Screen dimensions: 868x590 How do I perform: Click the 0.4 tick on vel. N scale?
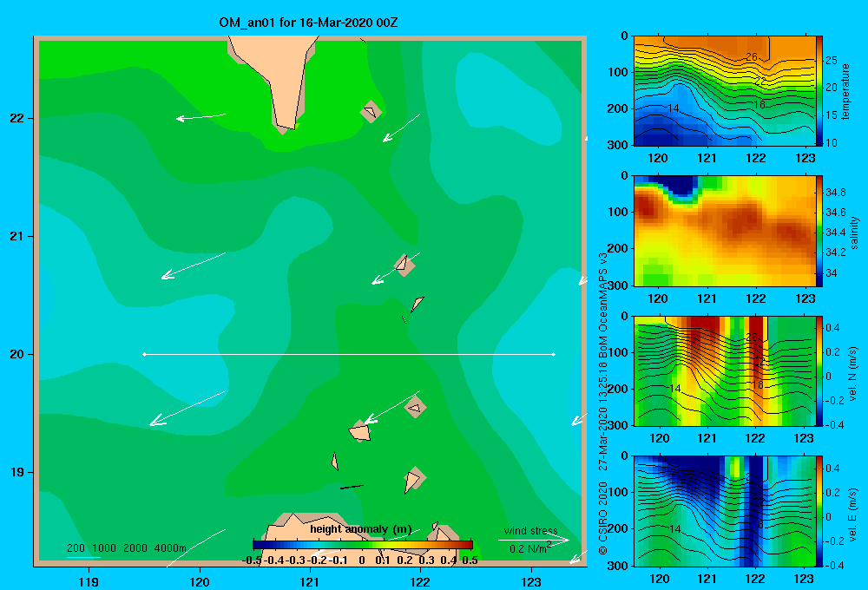pos(832,328)
